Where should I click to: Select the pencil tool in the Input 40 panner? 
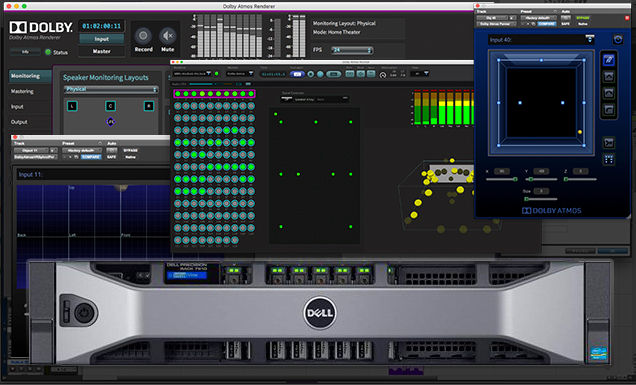click(x=608, y=60)
